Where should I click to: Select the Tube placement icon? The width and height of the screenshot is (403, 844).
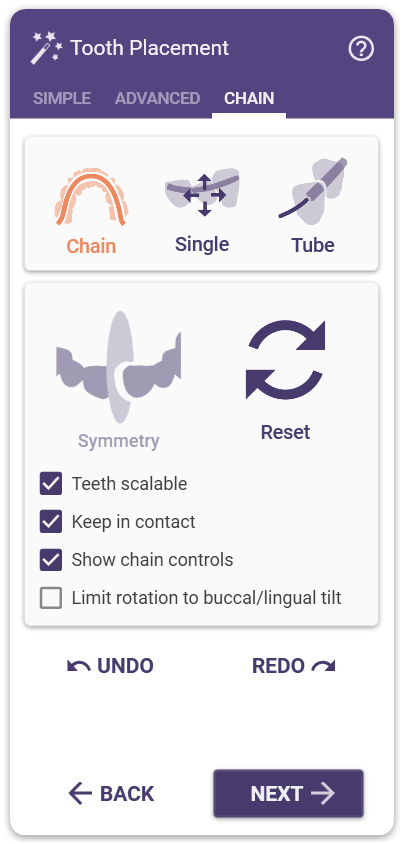tap(313, 192)
